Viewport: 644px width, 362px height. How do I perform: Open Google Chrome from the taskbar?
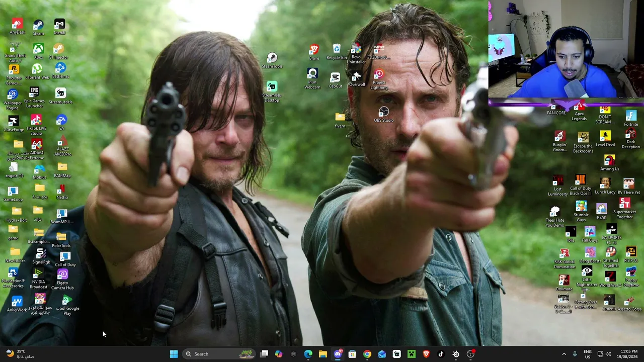367,354
